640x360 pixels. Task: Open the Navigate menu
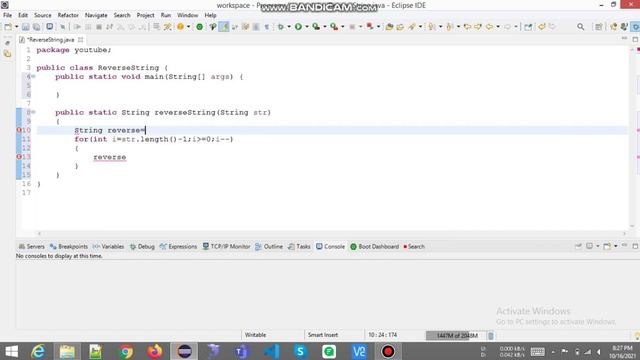96,15
